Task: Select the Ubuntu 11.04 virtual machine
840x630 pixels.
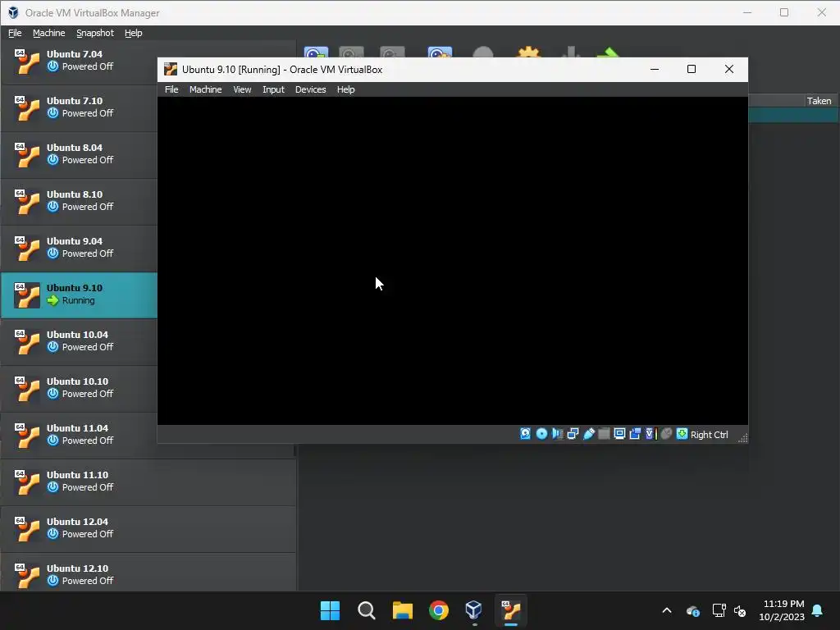Action: click(x=79, y=435)
